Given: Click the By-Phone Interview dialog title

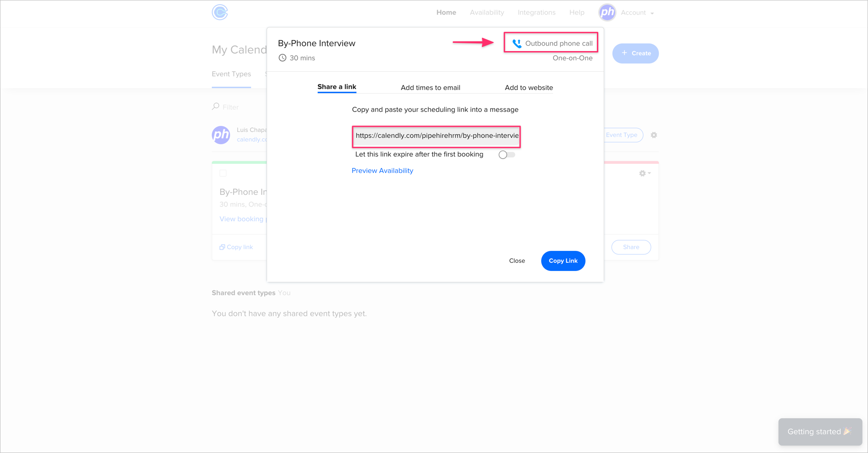Looking at the screenshot, I should pos(317,43).
